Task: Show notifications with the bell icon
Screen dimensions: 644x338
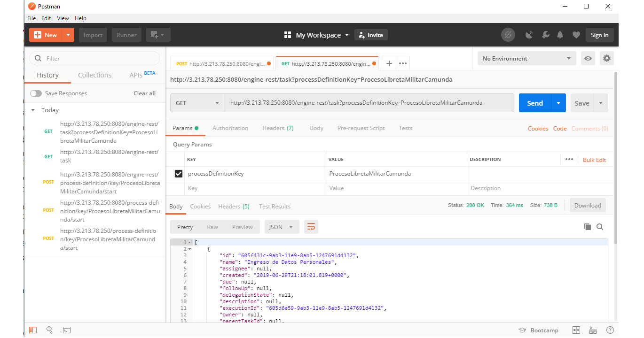Action: (560, 35)
